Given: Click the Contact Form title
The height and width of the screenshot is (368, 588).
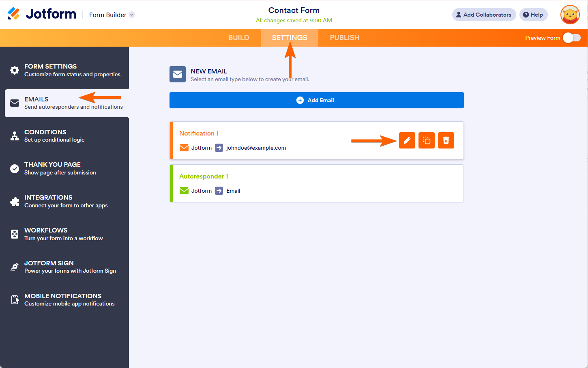Looking at the screenshot, I should [294, 10].
